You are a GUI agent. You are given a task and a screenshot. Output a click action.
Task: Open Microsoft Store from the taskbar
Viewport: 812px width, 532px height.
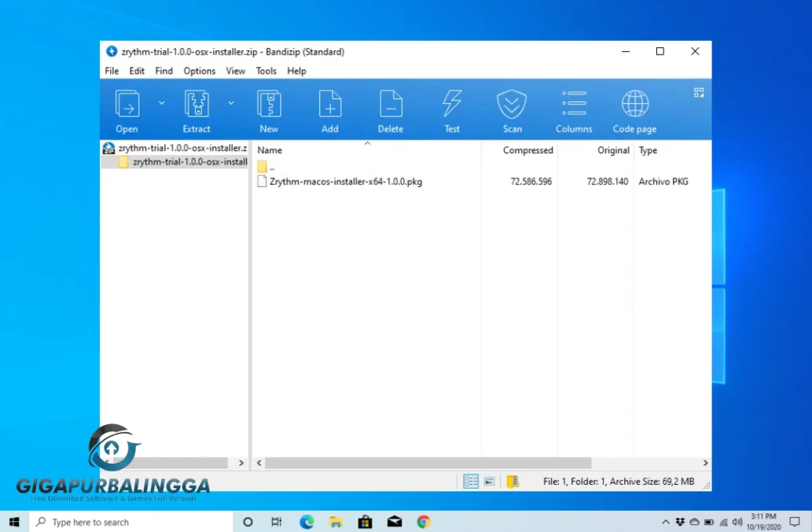pos(365,522)
